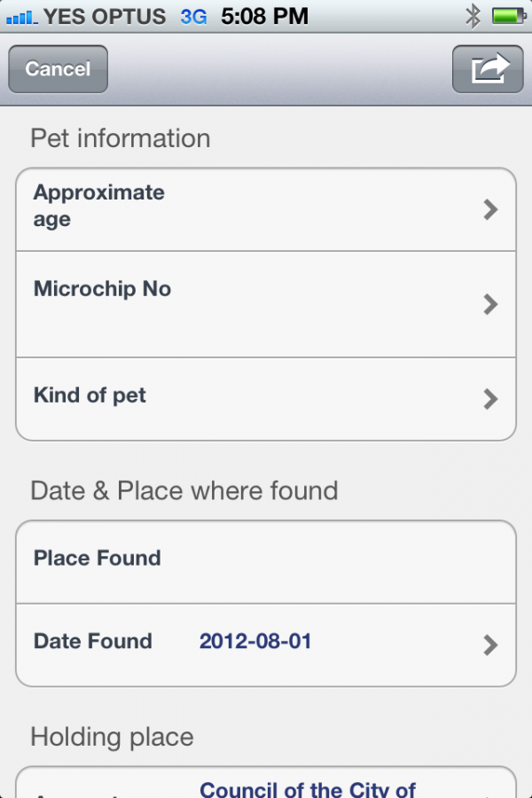Screen dimensions: 532x798
Task: Tap the Council of the City text
Action: click(308, 788)
